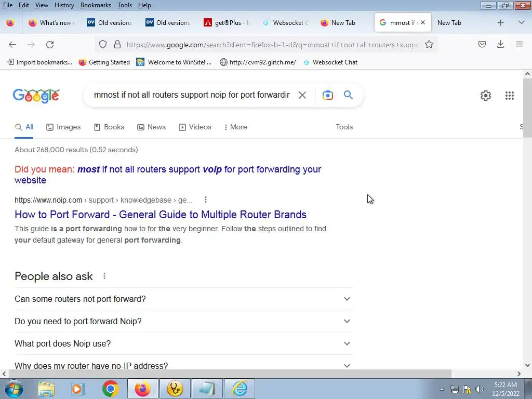The width and height of the screenshot is (532, 399).
Task: Open the Getting Started bookmark
Action: [x=104, y=62]
